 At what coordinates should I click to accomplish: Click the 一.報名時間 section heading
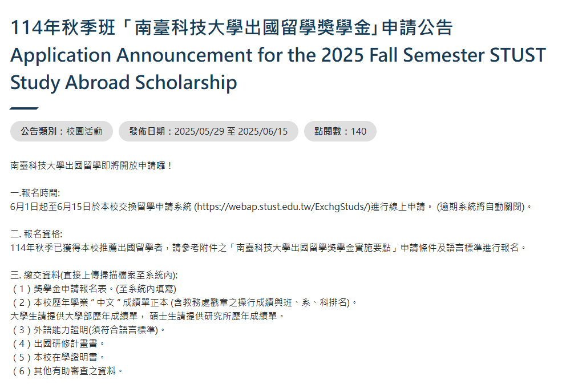(x=35, y=193)
